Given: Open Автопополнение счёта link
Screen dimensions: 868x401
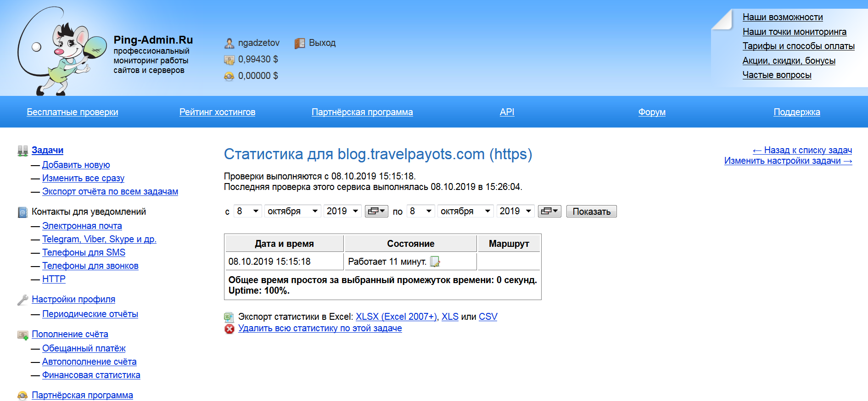Looking at the screenshot, I should pyautogui.click(x=90, y=362).
